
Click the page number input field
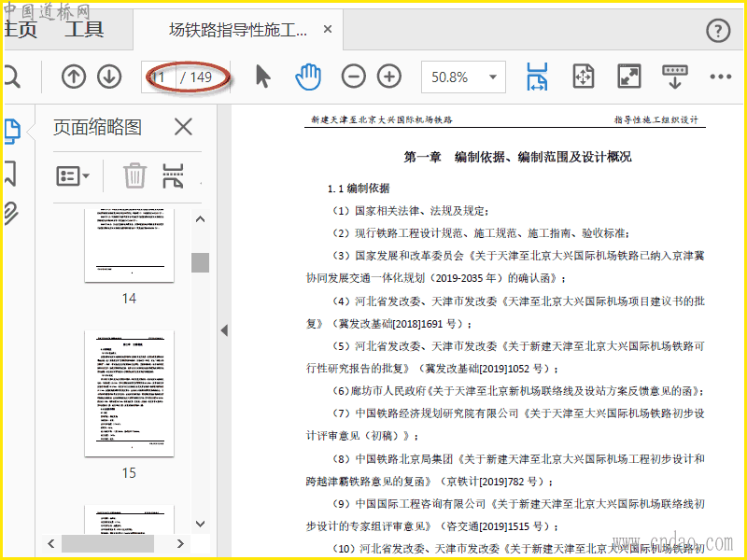(159, 77)
